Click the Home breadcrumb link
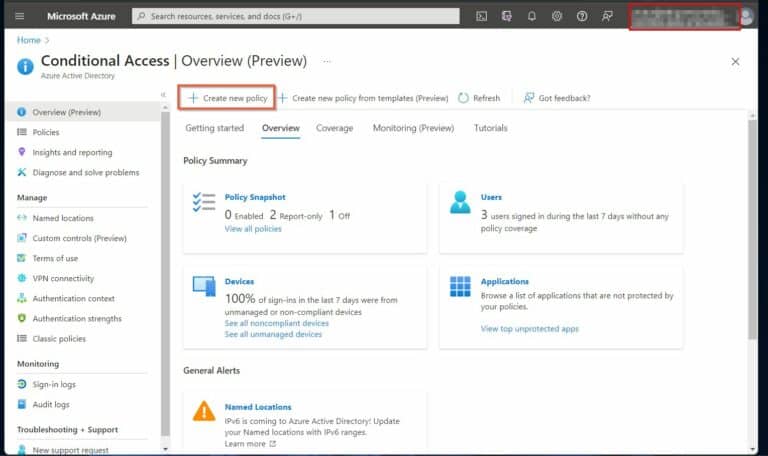The width and height of the screenshot is (768, 456). coord(28,40)
